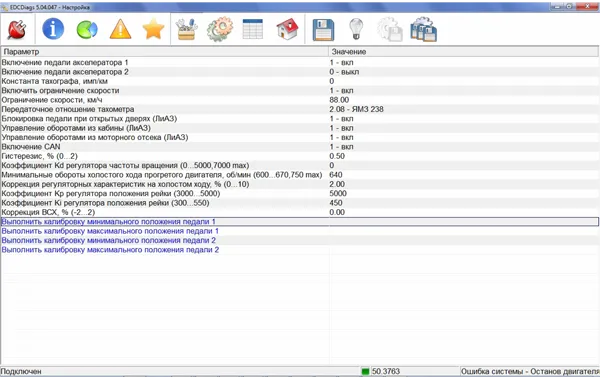The width and height of the screenshot is (600, 377).
Task: Click the orange star favorites icon
Action: coord(153,29)
